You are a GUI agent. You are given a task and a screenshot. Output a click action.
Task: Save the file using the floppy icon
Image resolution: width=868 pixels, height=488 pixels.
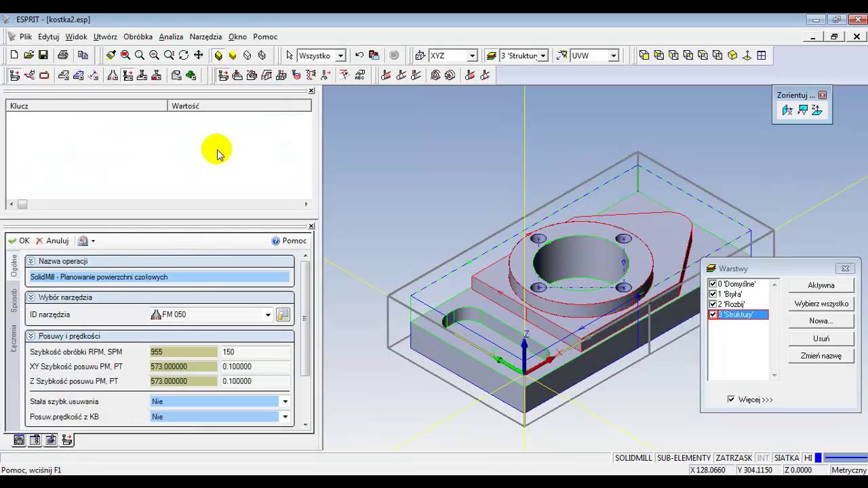tap(43, 55)
